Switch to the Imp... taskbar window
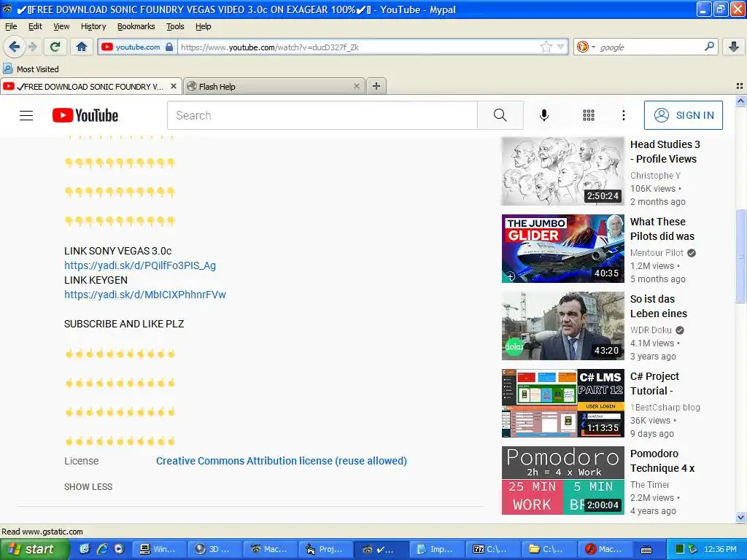The height and width of the screenshot is (560, 747). pos(436,549)
